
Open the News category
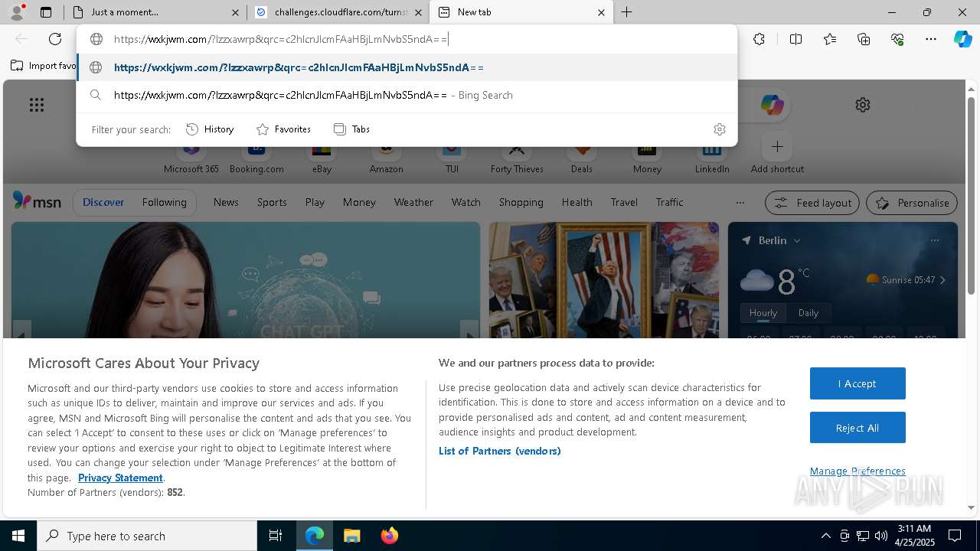click(x=226, y=202)
